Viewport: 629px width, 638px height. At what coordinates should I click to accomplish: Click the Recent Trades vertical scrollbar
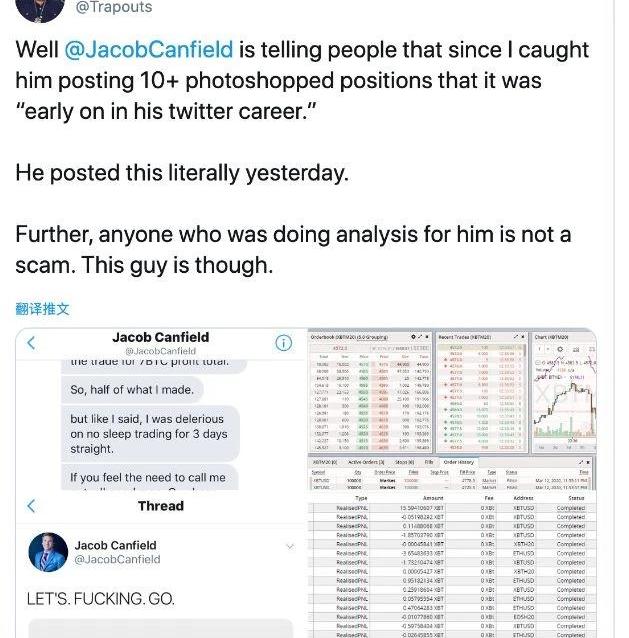pos(525,397)
